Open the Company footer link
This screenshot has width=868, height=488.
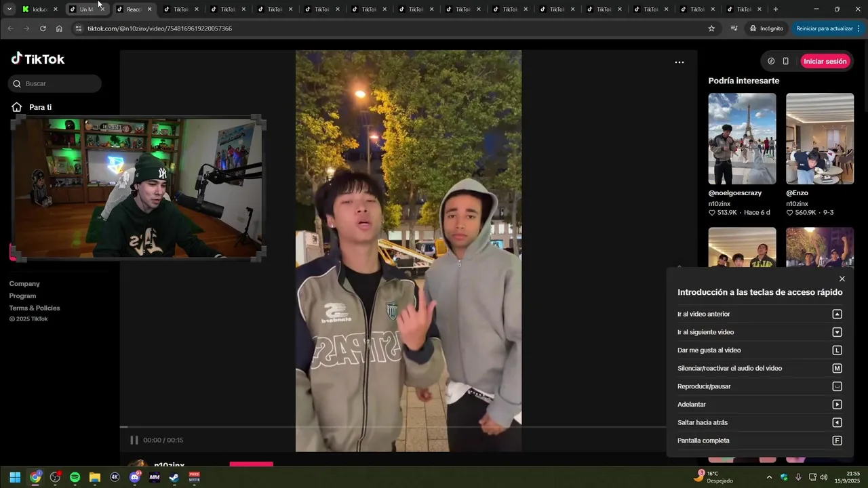click(x=24, y=284)
